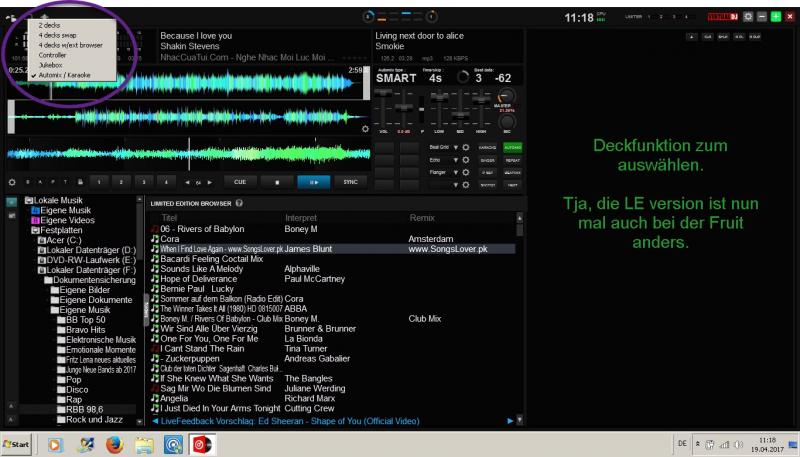The width and height of the screenshot is (800, 457).
Task: Toggle the SYNC button
Action: (x=351, y=182)
